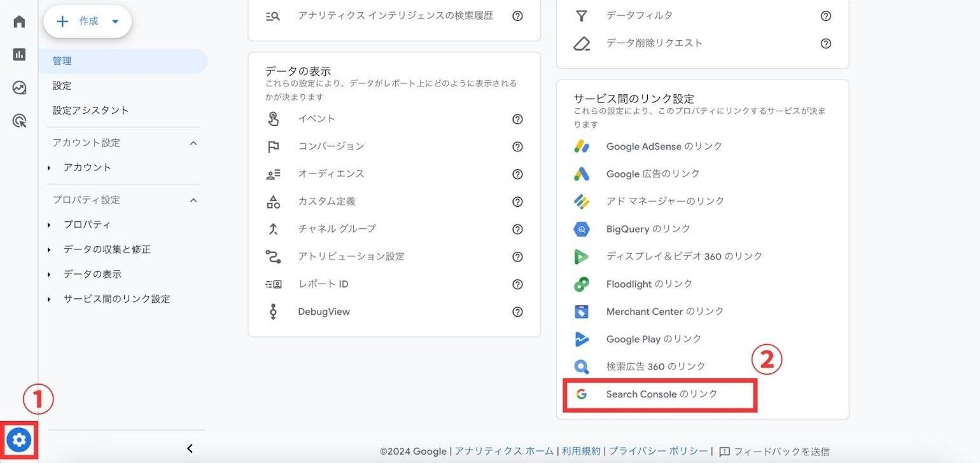The image size is (980, 463).
Task: Show help for アトリビューション設定
Action: (517, 256)
